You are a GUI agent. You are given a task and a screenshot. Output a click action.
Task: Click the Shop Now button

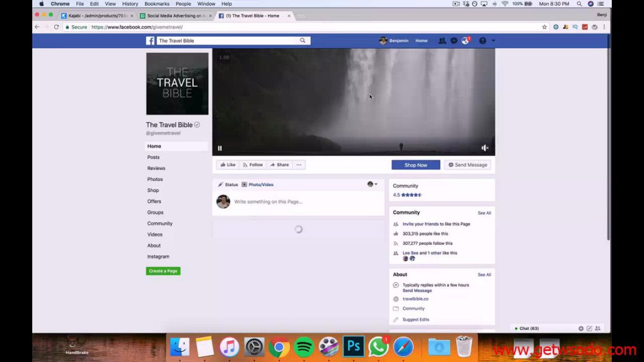coord(415,165)
